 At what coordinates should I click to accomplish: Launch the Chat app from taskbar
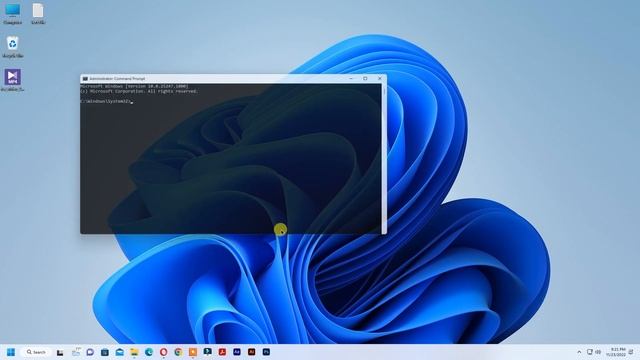point(90,352)
